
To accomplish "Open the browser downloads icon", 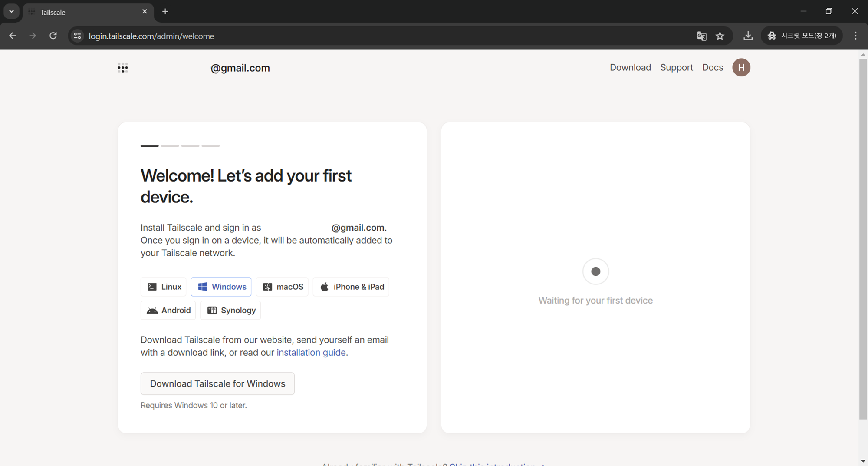I will coord(748,36).
